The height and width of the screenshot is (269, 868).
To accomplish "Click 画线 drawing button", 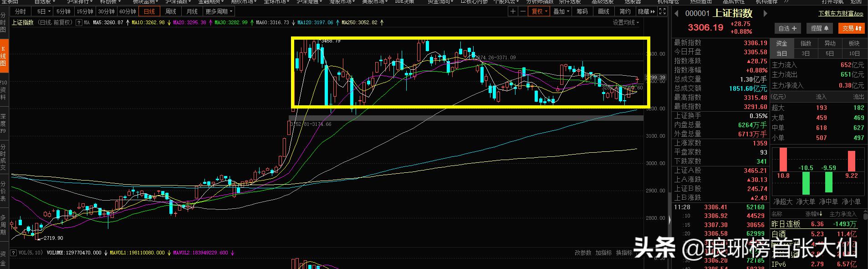I will (603, 11).
